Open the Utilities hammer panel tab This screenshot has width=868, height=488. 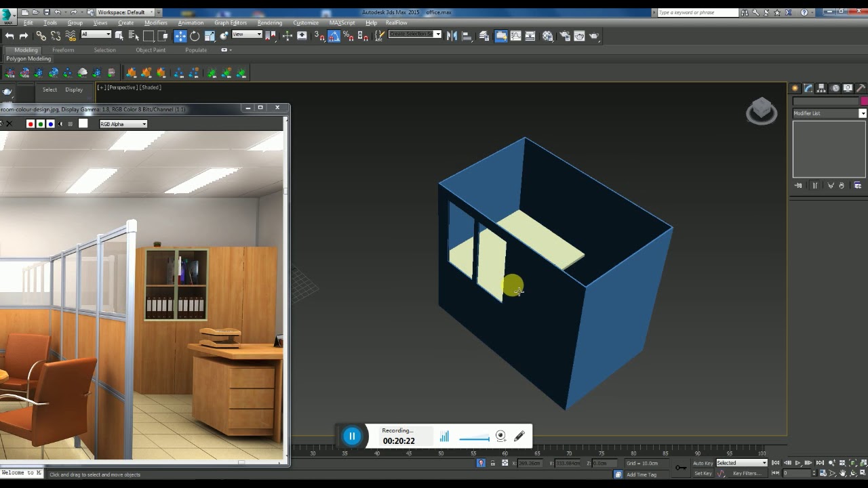[x=861, y=88]
